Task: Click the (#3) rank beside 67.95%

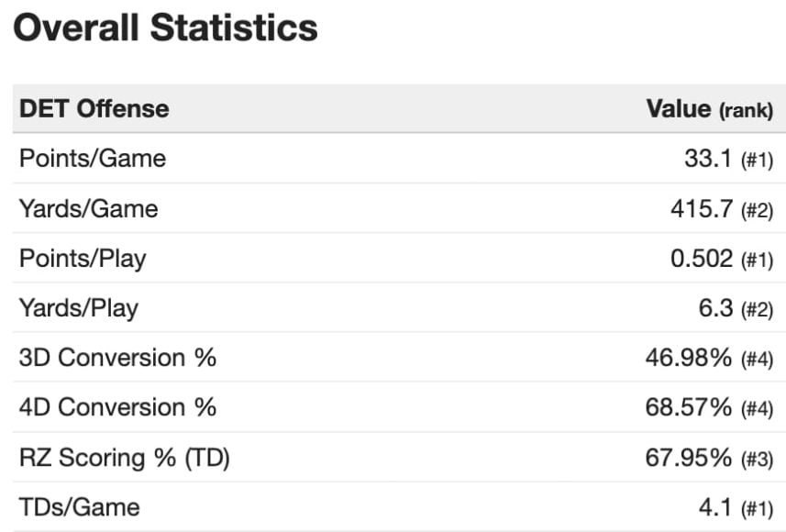Action: tap(757, 458)
